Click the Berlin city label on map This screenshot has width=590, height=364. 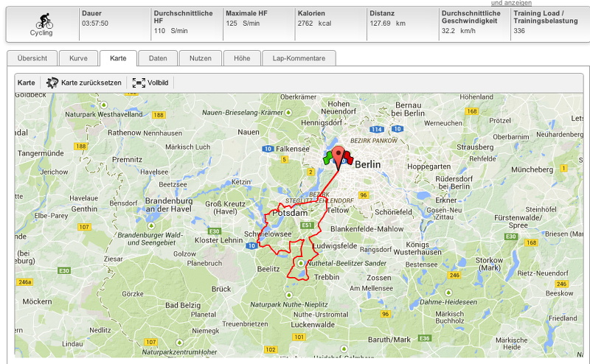367,164
